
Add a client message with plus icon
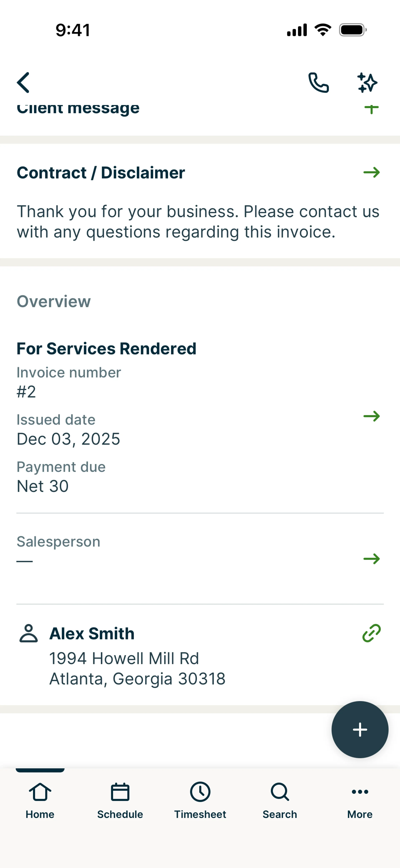click(371, 109)
